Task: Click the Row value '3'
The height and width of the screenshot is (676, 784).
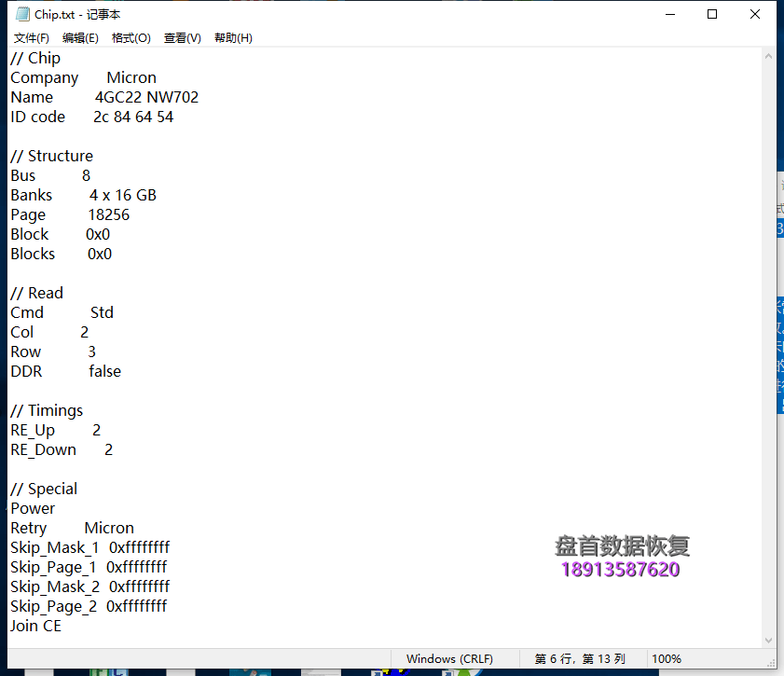Action: [91, 352]
